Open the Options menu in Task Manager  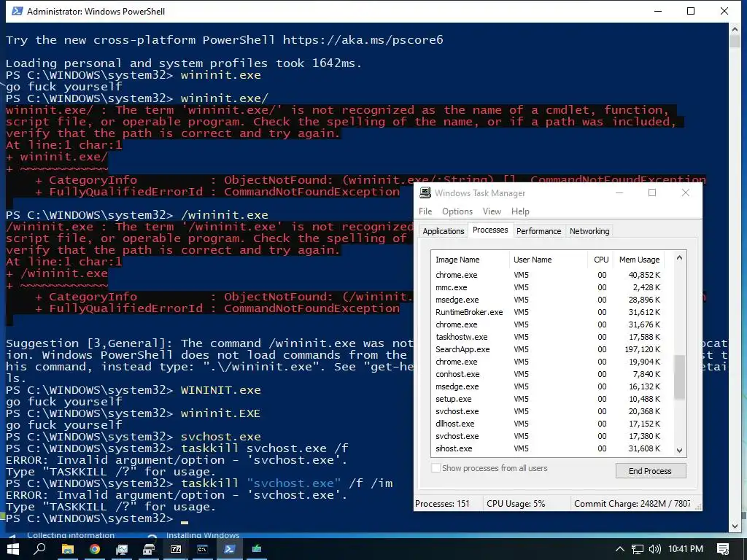click(457, 211)
